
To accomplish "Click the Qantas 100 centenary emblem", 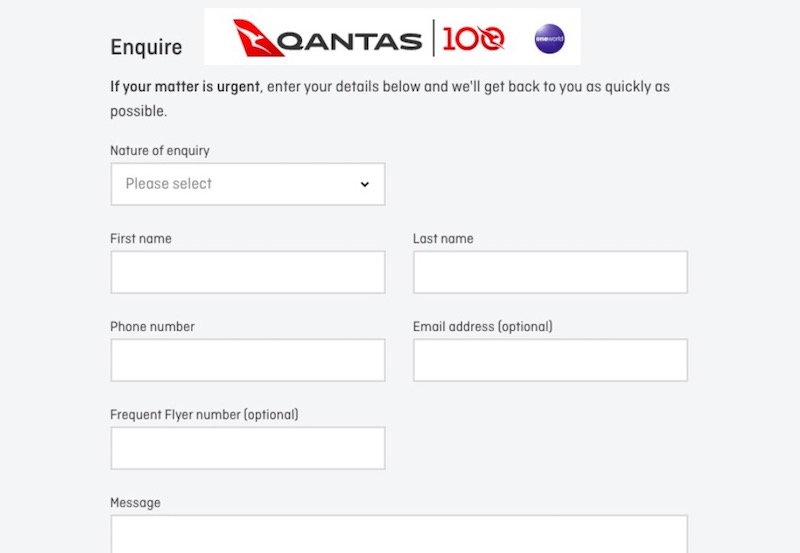I will coord(474,40).
